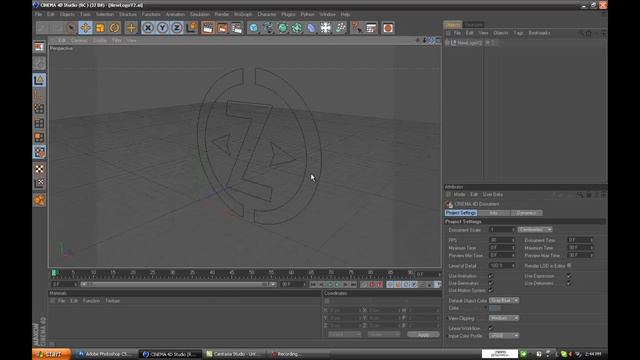Switch to the Info tab in Attributes
Viewport: 640px width, 360px height.
(x=493, y=213)
